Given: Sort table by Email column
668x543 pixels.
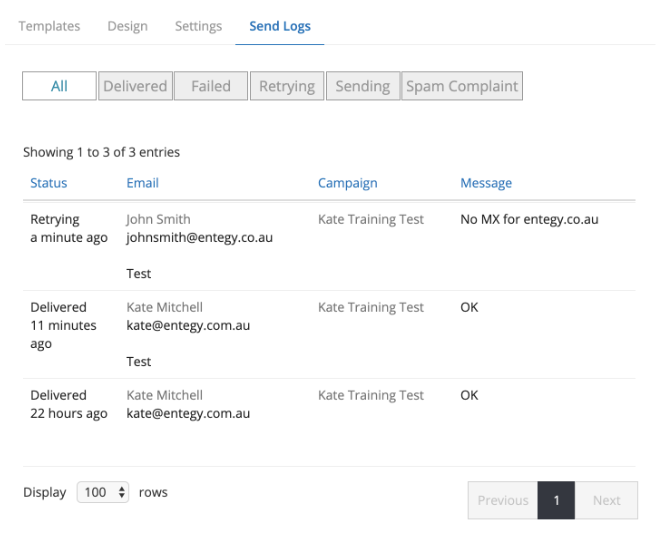Looking at the screenshot, I should pyautogui.click(x=142, y=183).
